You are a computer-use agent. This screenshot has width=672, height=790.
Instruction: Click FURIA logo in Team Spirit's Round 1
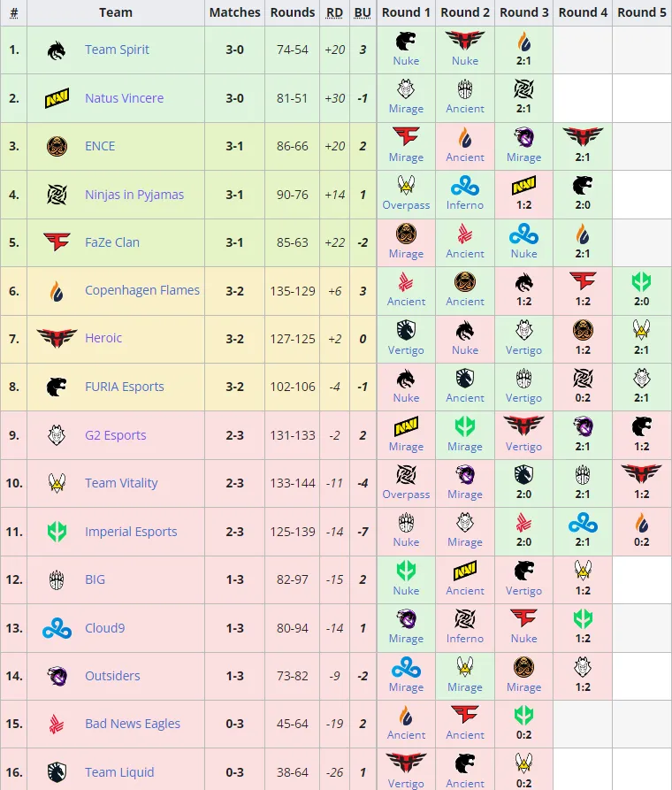pyautogui.click(x=406, y=42)
